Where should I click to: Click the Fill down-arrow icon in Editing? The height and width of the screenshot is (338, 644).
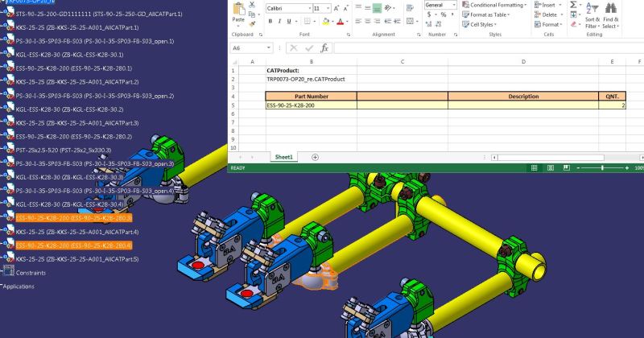[x=573, y=14]
